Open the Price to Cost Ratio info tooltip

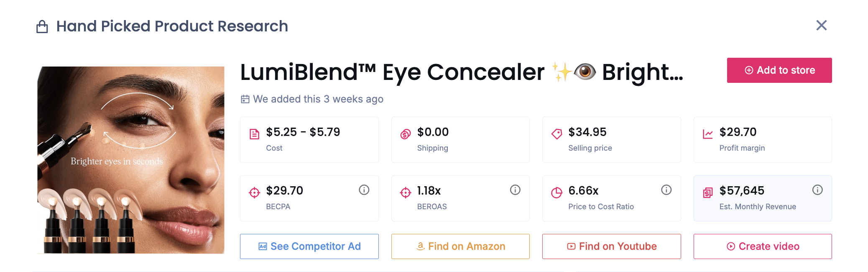666,190
